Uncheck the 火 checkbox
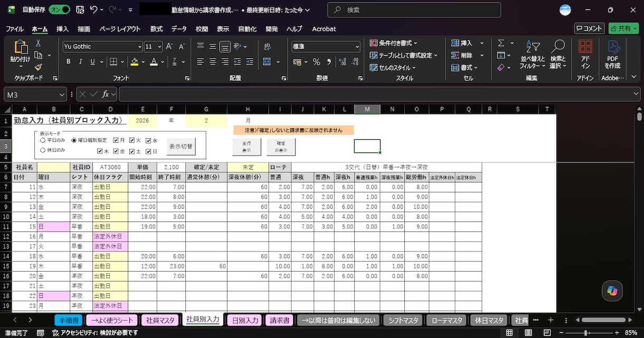644x338 pixels. [x=132, y=141]
